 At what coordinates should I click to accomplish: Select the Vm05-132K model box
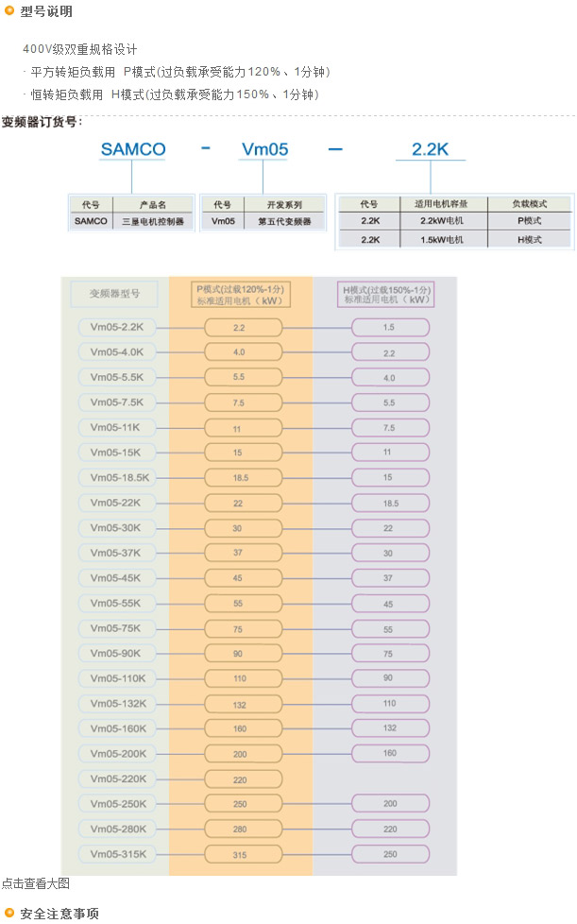point(116,704)
